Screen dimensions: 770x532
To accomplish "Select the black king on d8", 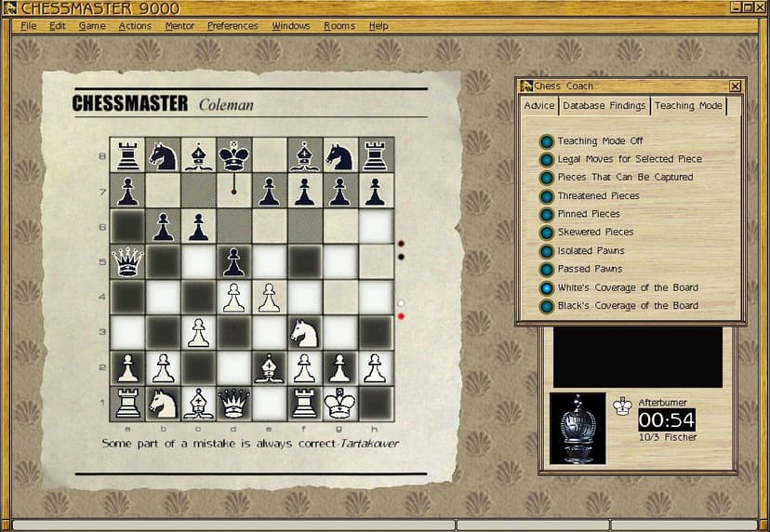I will [x=233, y=155].
